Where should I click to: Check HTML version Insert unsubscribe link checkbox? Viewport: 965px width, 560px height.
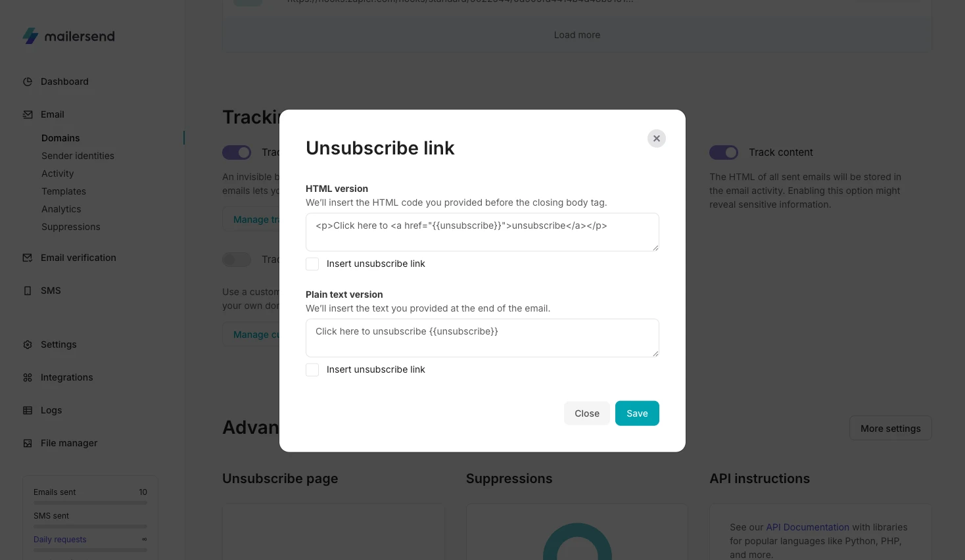coord(312,264)
